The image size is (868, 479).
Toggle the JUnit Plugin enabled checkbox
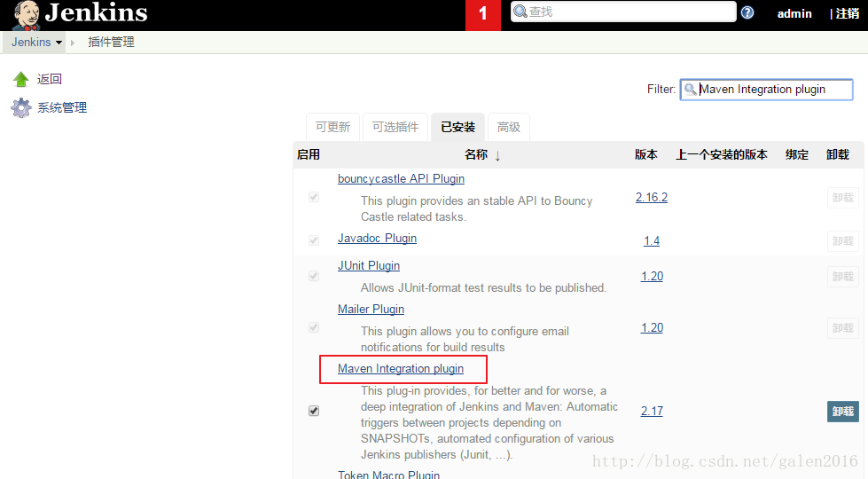coord(314,276)
